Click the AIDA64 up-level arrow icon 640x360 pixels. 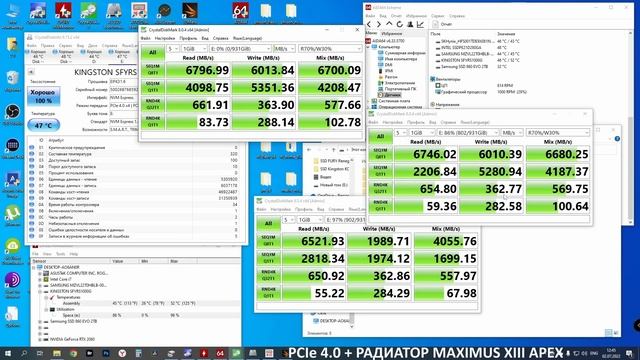click(389, 24)
